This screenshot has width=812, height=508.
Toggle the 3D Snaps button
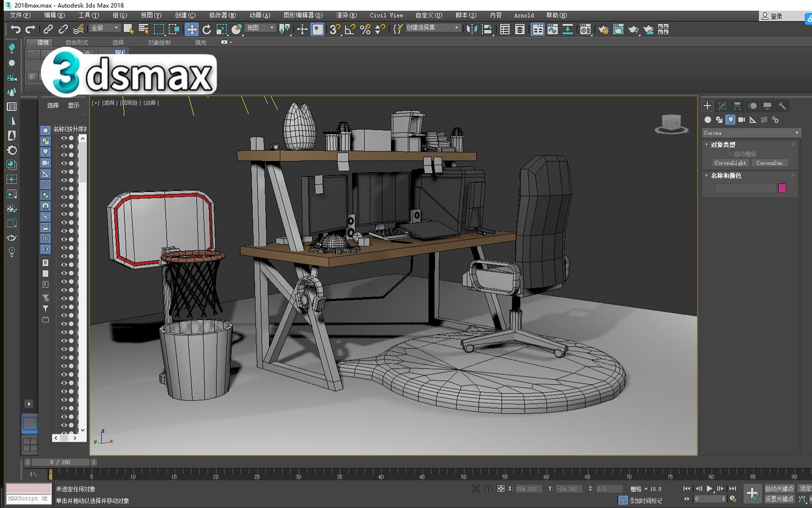coord(334,29)
